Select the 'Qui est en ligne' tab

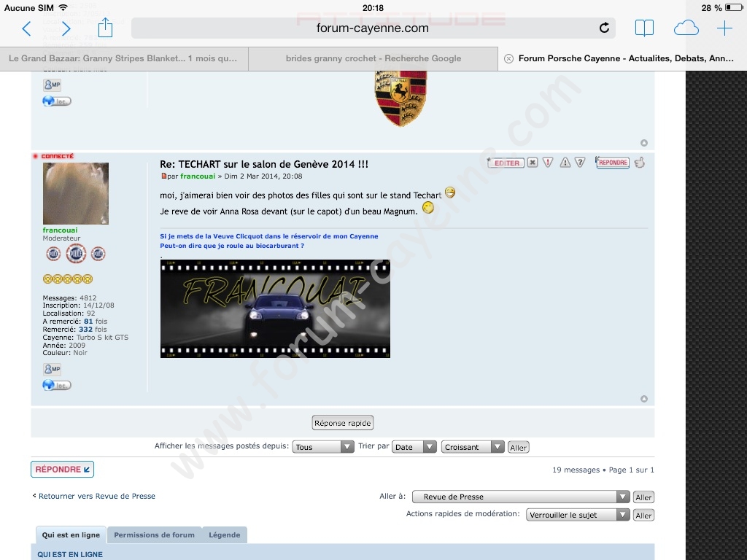point(71,534)
